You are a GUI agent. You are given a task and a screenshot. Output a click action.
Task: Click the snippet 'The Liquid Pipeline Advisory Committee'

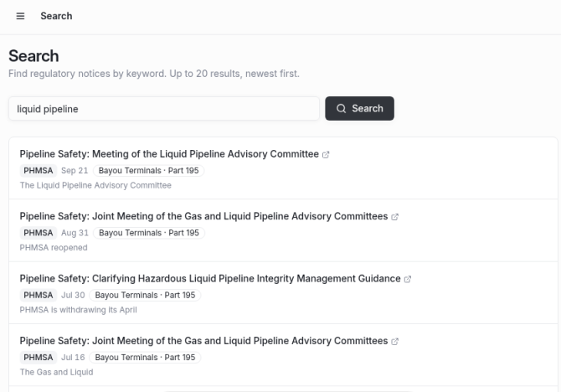click(95, 185)
